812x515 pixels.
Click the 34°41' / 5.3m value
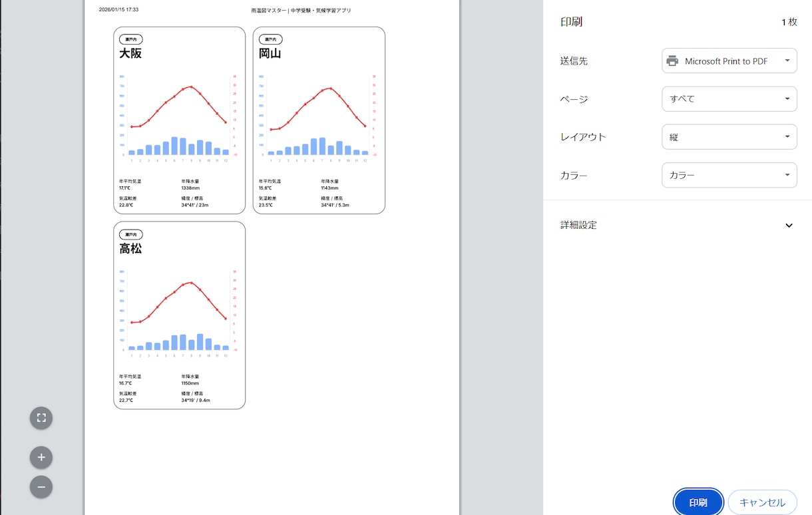pyautogui.click(x=335, y=205)
